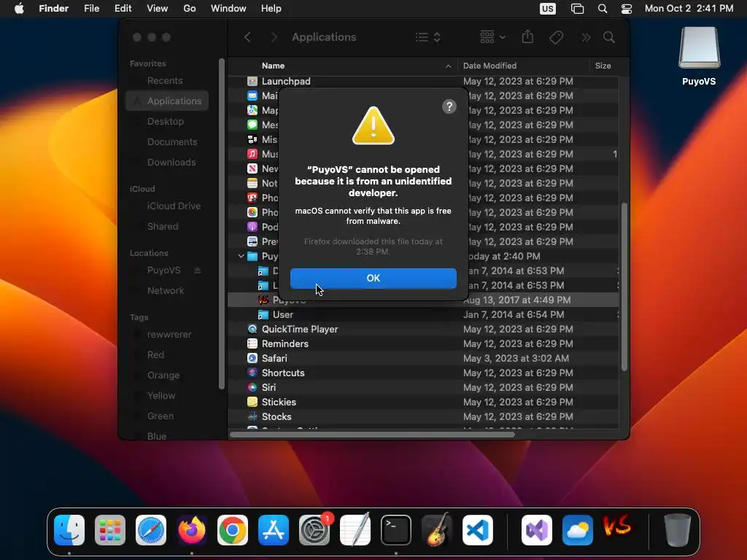Image resolution: width=747 pixels, height=560 pixels.
Task: Open Network in the sidebar
Action: (x=166, y=291)
